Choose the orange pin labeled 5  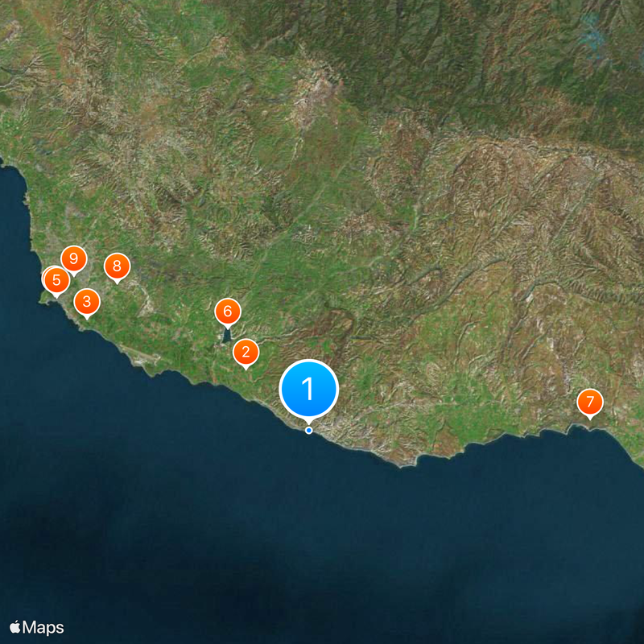(56, 280)
